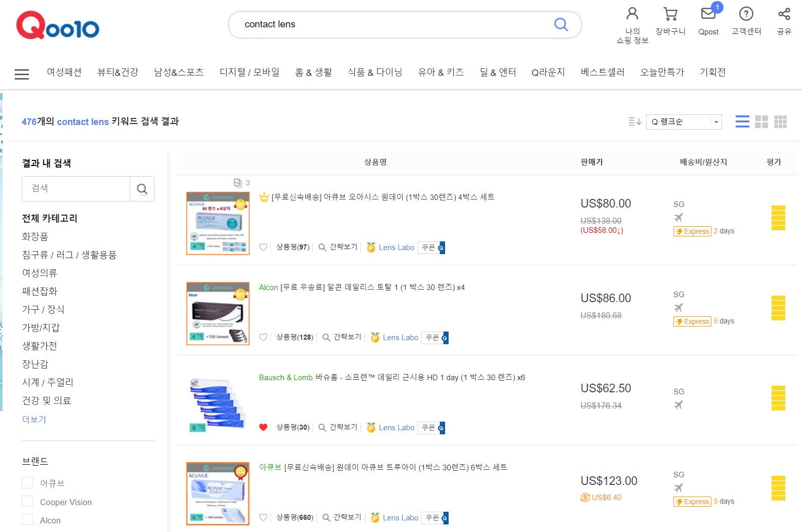Go to 오늘만특가 deals
The width and height of the screenshot is (802, 532).
click(662, 72)
